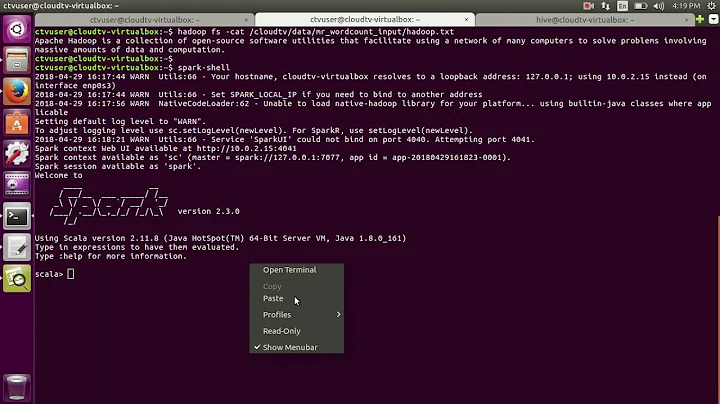Open the system power gear menu

(711, 6)
